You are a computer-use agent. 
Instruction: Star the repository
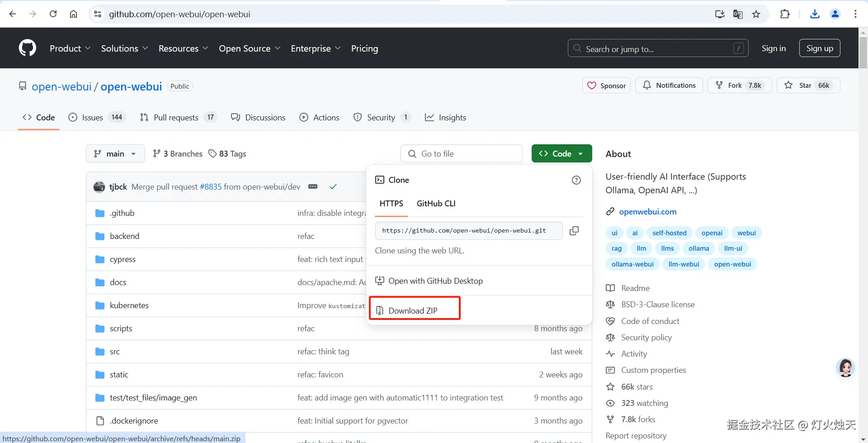coord(808,86)
